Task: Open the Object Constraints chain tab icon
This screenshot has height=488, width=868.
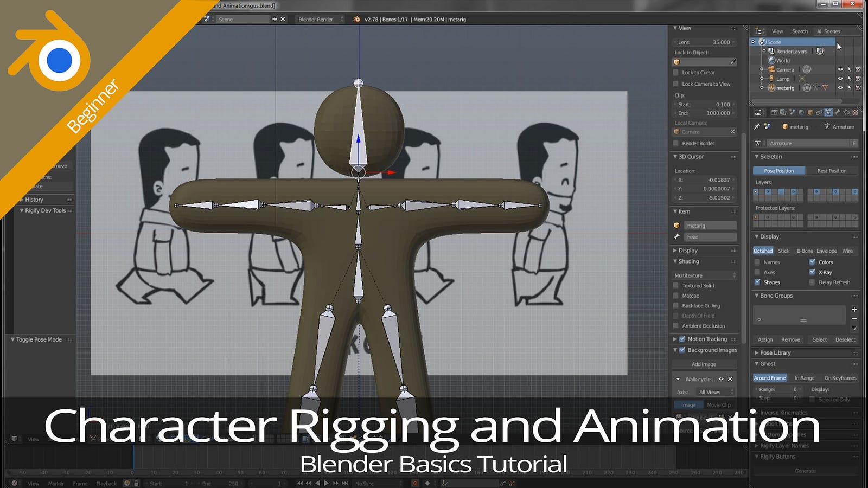Action: pyautogui.click(x=819, y=112)
